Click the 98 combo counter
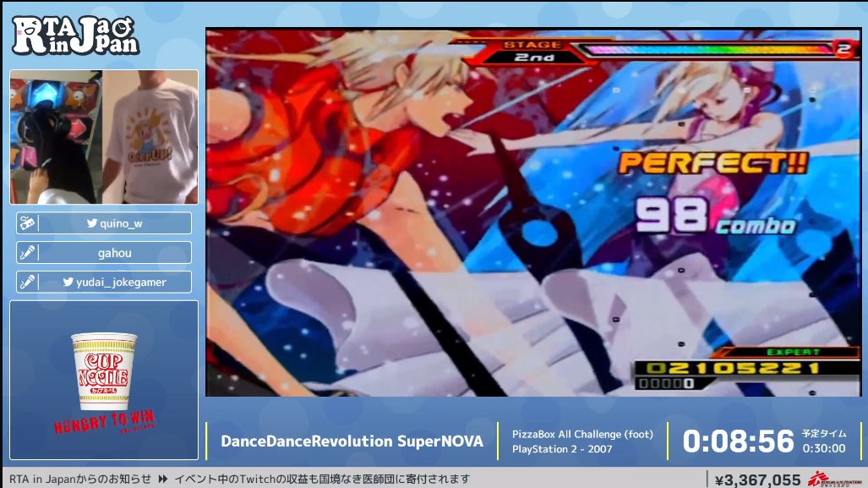This screenshot has height=488, width=868. [715, 216]
